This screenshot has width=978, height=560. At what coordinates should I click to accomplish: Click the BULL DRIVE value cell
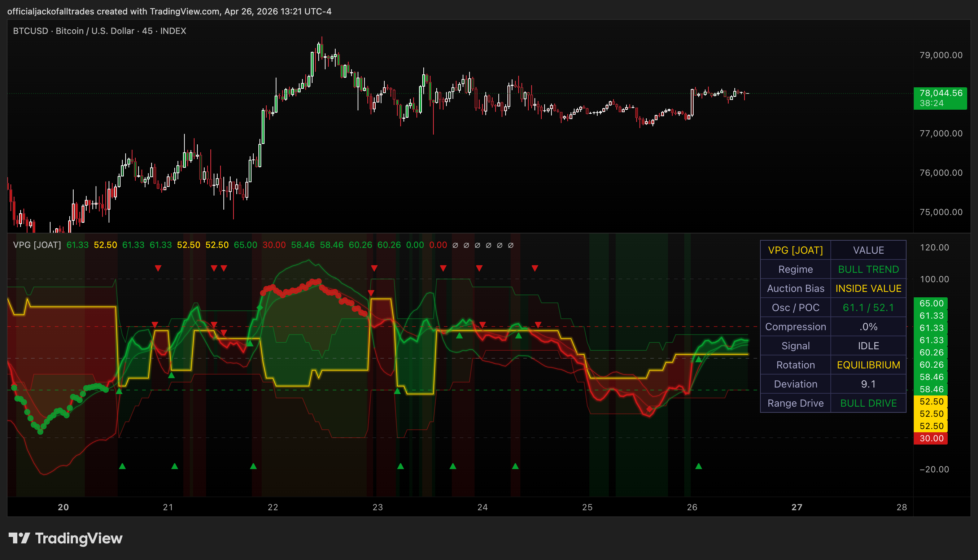[x=868, y=403]
